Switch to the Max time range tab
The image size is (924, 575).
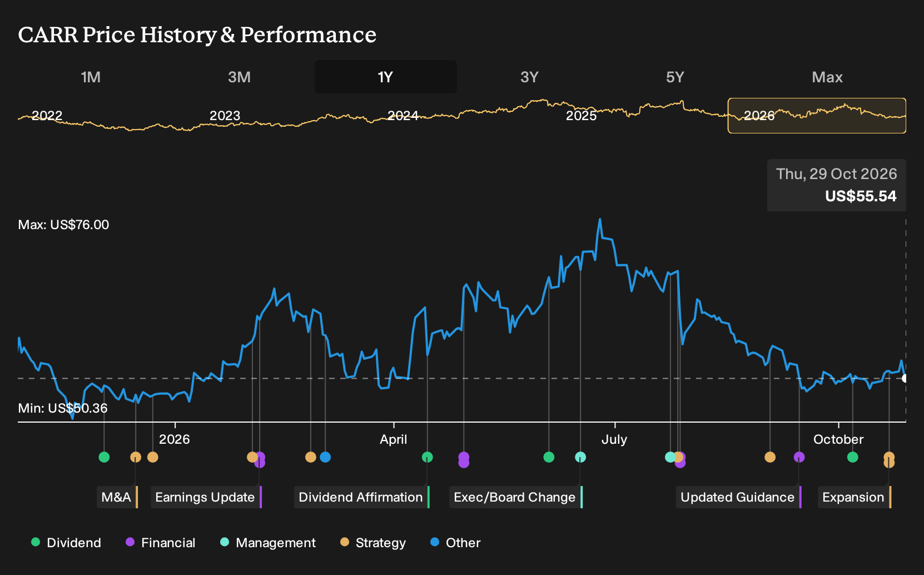[827, 77]
